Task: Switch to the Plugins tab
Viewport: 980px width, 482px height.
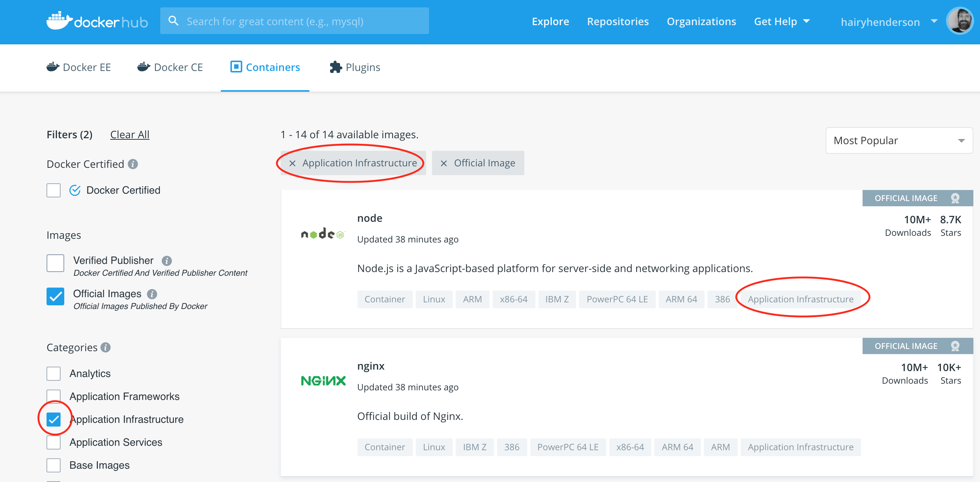Action: click(x=355, y=67)
